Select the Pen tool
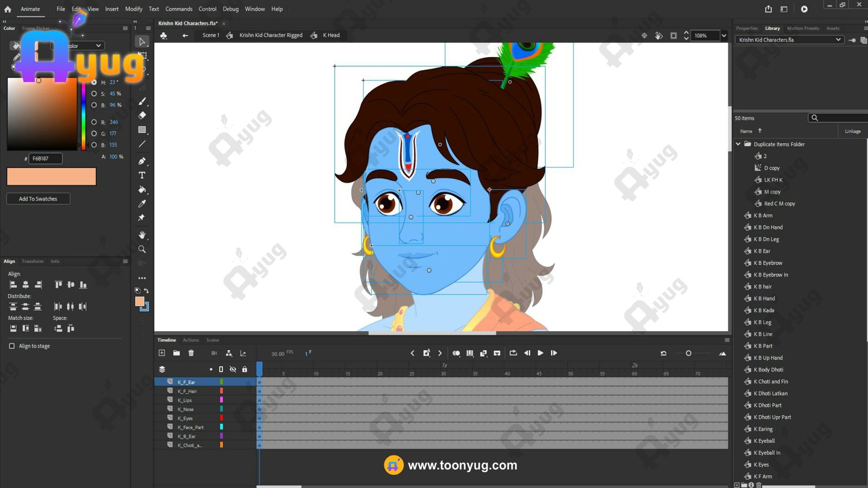 coord(142,161)
